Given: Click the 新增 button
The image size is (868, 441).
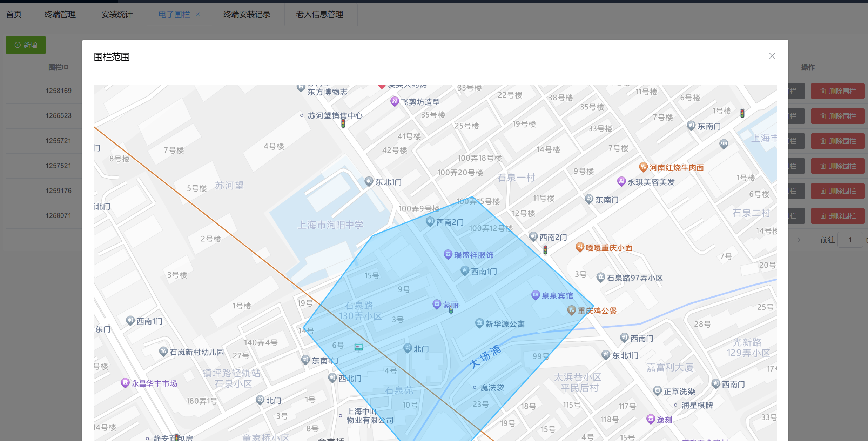Looking at the screenshot, I should click(26, 45).
